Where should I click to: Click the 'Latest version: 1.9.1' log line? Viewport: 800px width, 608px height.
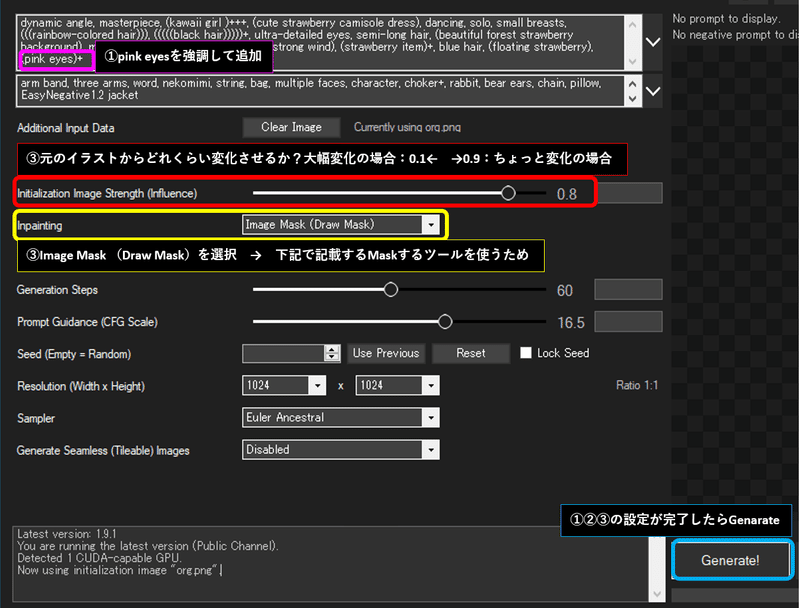click(x=67, y=534)
